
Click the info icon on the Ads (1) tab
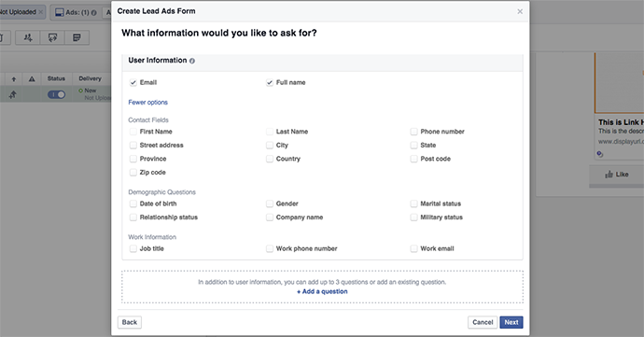pos(93,13)
